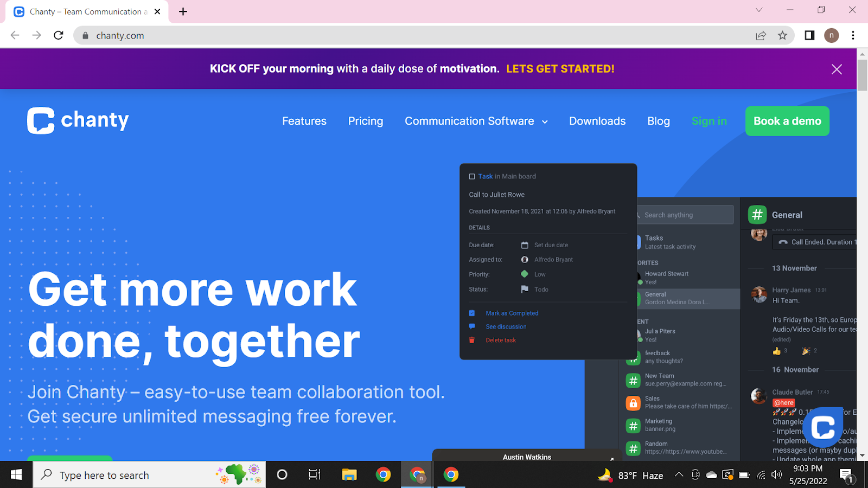Close the Chanty browser tab
868x488 pixels.
[x=157, y=11]
